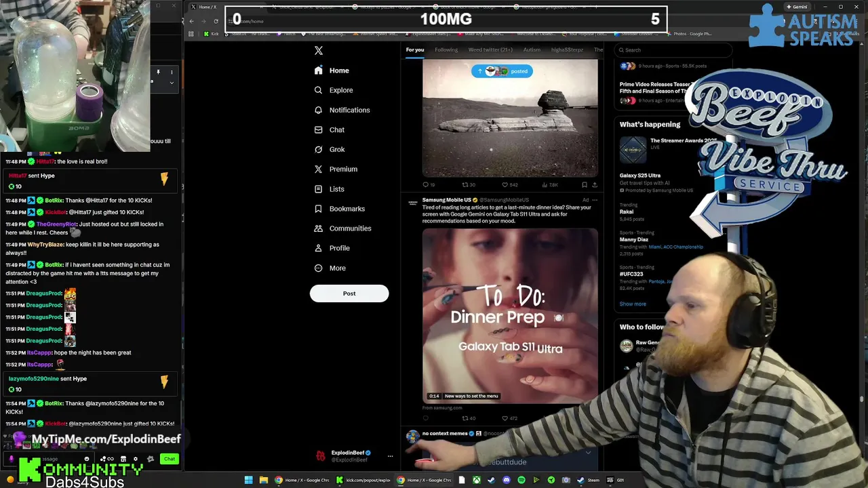This screenshot has width=868, height=488.
Task: Open Explore in the X sidebar
Action: pos(334,90)
